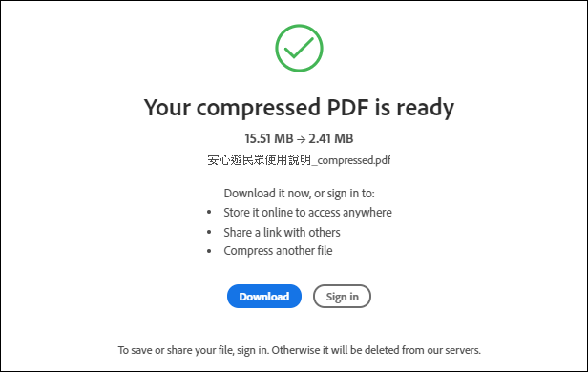This screenshot has height=372, width=588.
Task: Open the Sign in button
Action: coord(342,297)
